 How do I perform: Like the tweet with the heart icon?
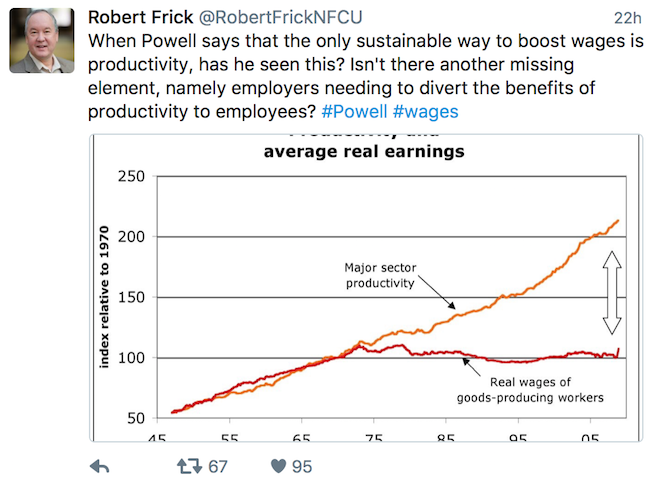[x=278, y=466]
